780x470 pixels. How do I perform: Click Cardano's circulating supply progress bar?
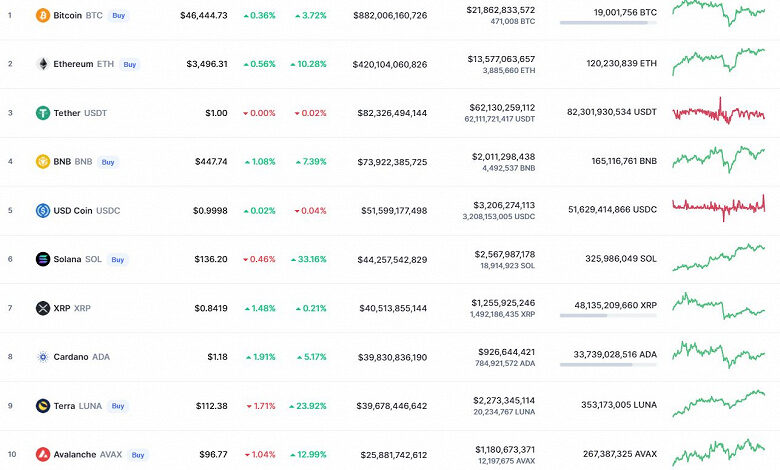click(x=608, y=364)
